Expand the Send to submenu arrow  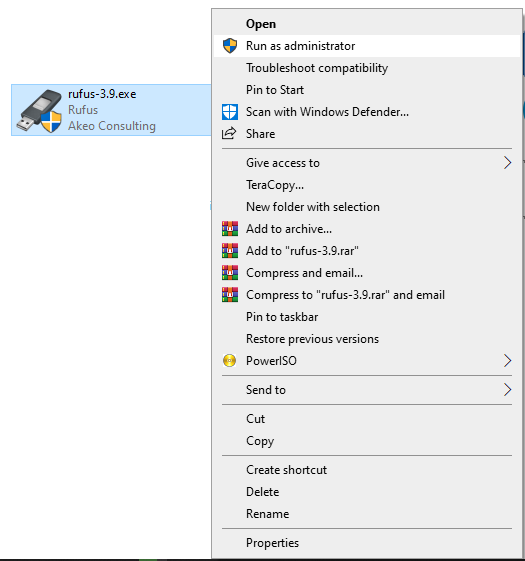coord(507,390)
